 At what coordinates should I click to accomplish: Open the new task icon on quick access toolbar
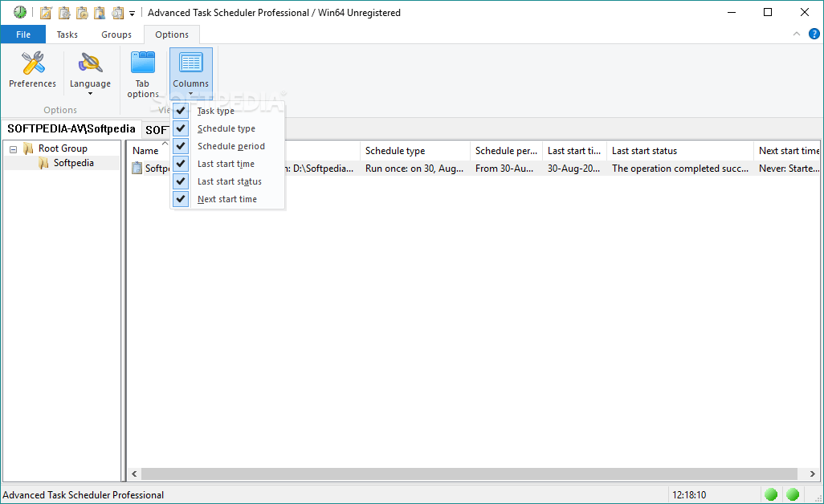coord(46,12)
